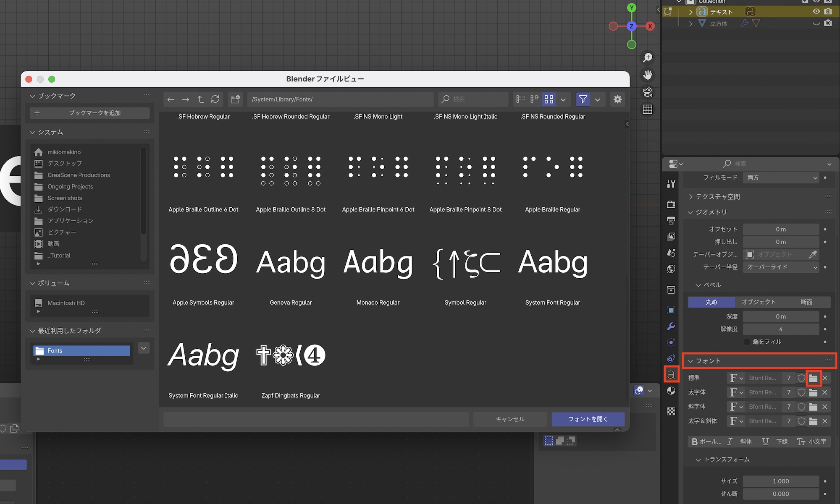Refresh the file list
The width and height of the screenshot is (840, 504).
(x=215, y=99)
